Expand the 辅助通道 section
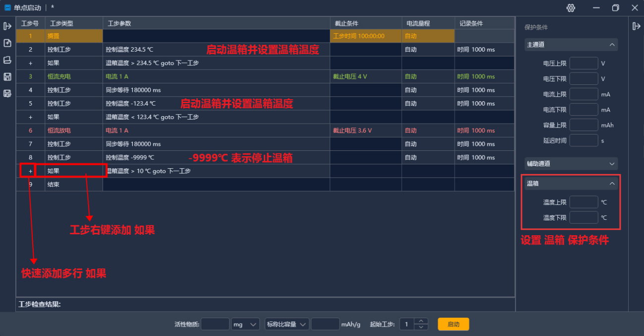Image resolution: width=644 pixels, height=336 pixels. [x=612, y=163]
